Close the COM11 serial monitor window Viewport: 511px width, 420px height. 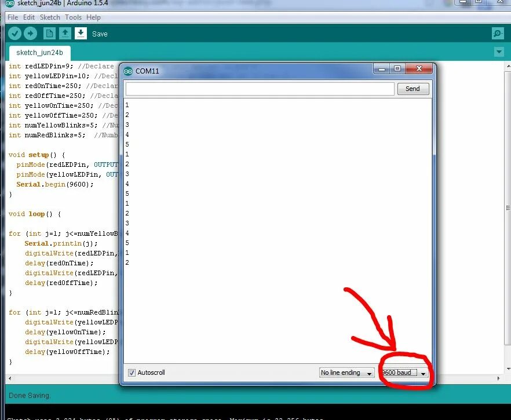coord(419,69)
